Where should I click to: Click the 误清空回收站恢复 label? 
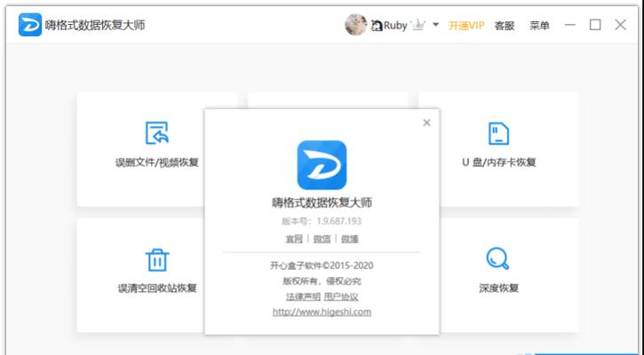click(x=157, y=288)
